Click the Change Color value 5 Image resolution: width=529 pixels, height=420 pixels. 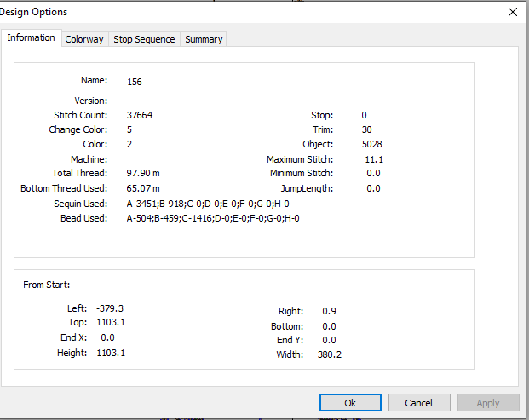pyautogui.click(x=129, y=129)
